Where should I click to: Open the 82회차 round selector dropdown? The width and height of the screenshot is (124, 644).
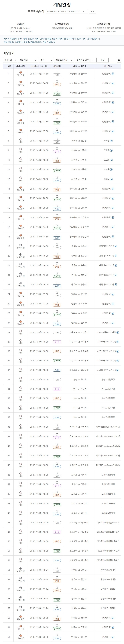pos(67,11)
